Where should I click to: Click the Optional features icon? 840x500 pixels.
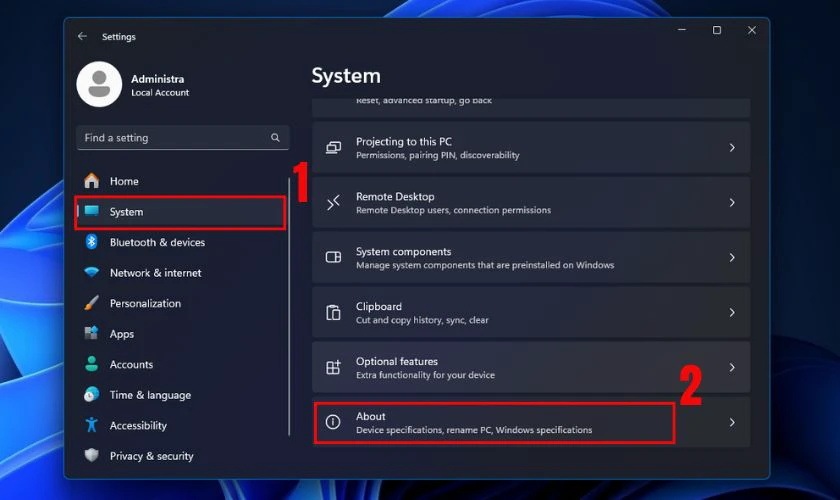click(x=333, y=367)
